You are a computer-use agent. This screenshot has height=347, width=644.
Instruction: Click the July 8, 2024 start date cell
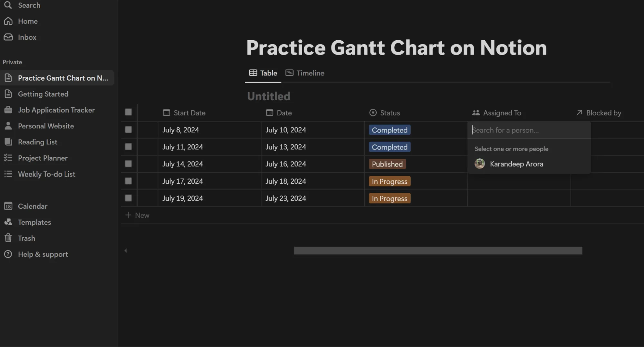(x=209, y=130)
